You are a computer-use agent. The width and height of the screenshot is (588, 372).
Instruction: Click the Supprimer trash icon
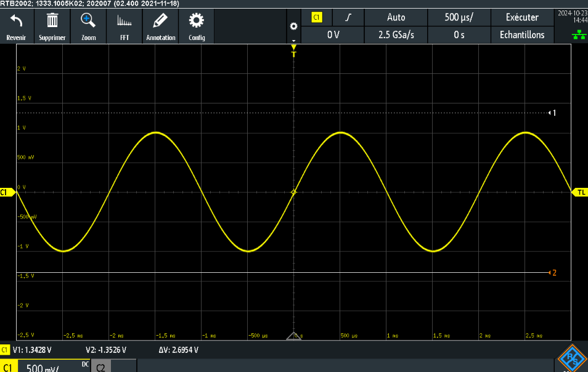(52, 27)
